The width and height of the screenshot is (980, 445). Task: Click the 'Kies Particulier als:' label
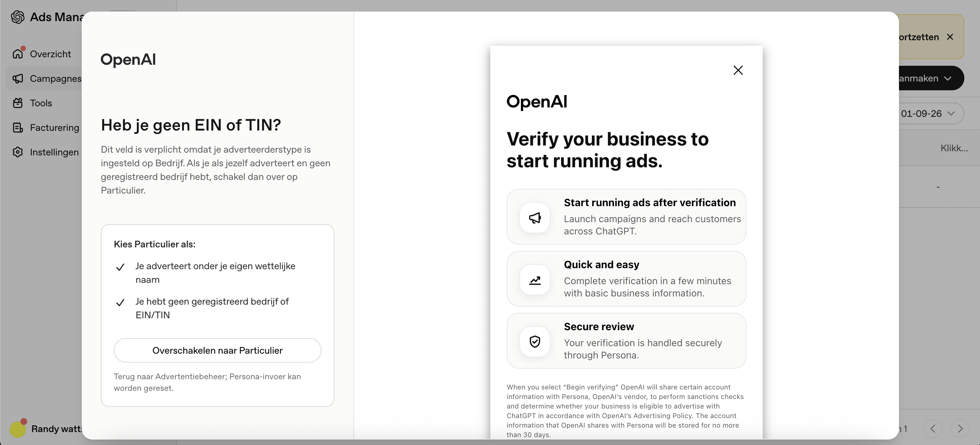point(155,244)
